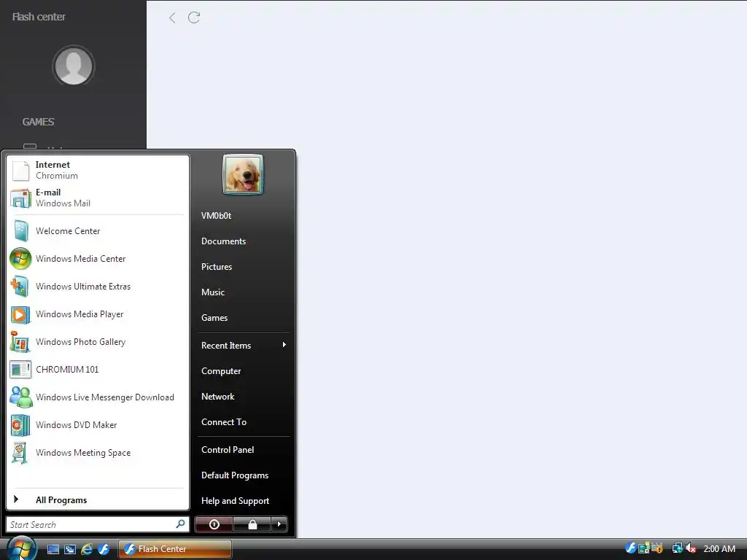Viewport: 747px width, 560px height.
Task: Click the Flash tray icon in system tray
Action: [x=630, y=548]
